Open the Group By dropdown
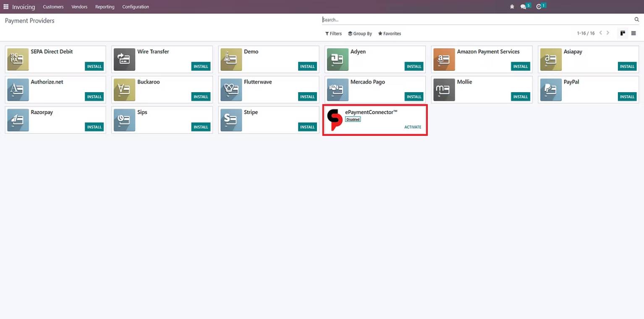This screenshot has height=319, width=644. point(360,34)
